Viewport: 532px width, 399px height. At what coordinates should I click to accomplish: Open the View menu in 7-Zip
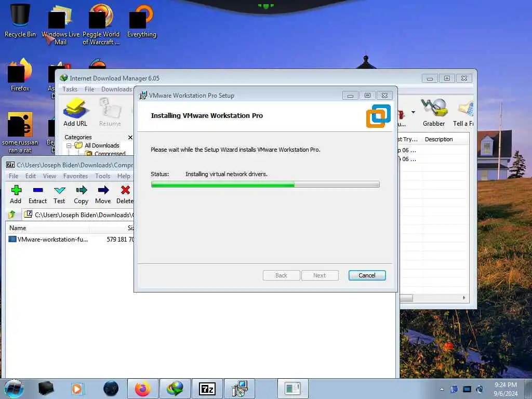49,176
